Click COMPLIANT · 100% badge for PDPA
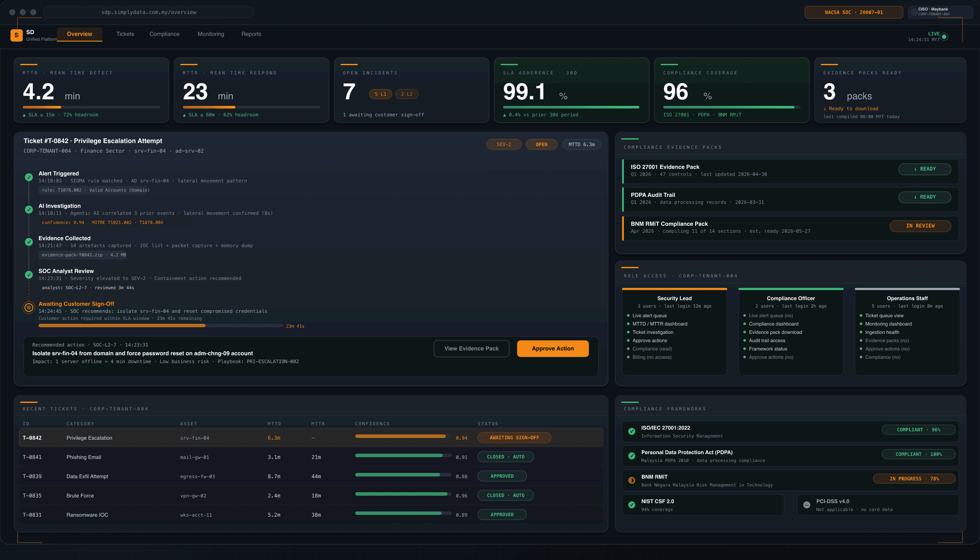The image size is (980, 560). point(919,454)
